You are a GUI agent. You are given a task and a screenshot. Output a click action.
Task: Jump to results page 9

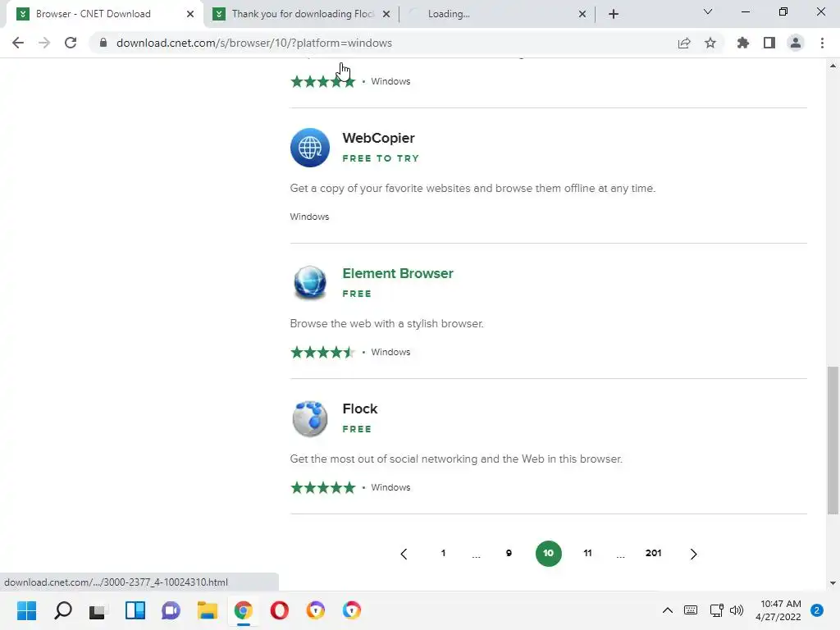[509, 553]
